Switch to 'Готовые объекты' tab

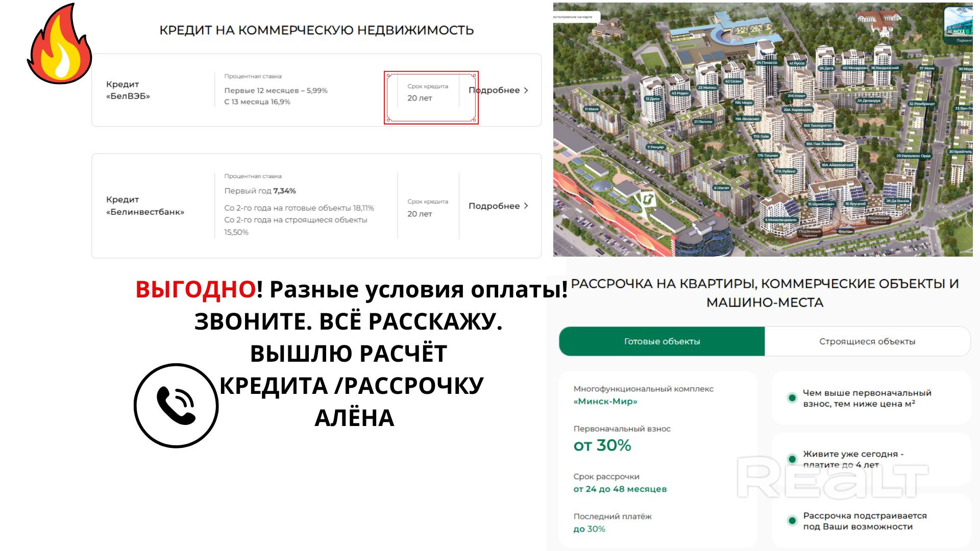tap(662, 341)
